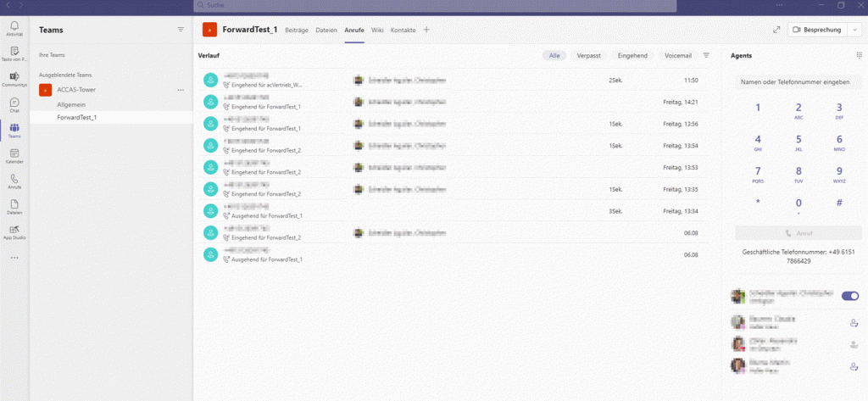Open the Kontakte tab
Screen dimensions: 868x401
coord(403,30)
